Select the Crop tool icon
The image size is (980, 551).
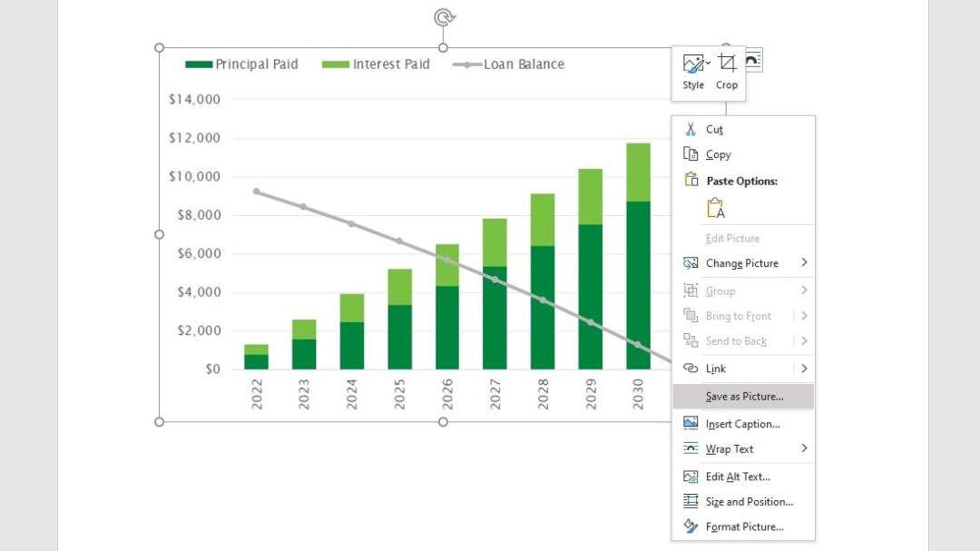click(726, 61)
